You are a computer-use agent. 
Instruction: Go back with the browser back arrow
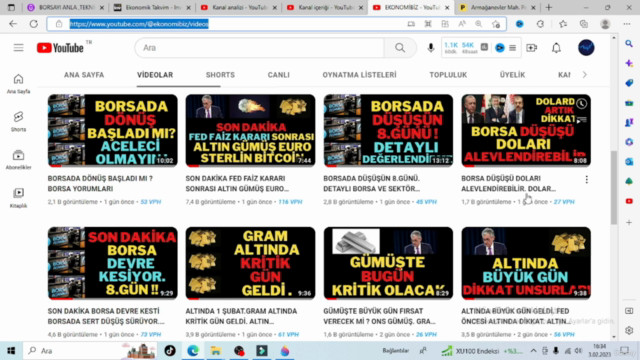(x=13, y=24)
